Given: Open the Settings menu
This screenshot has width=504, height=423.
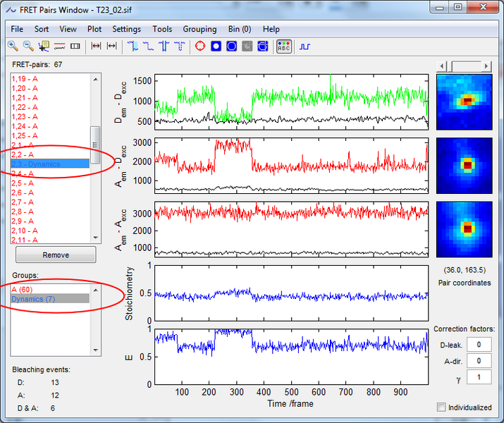Looking at the screenshot, I should (x=126, y=29).
